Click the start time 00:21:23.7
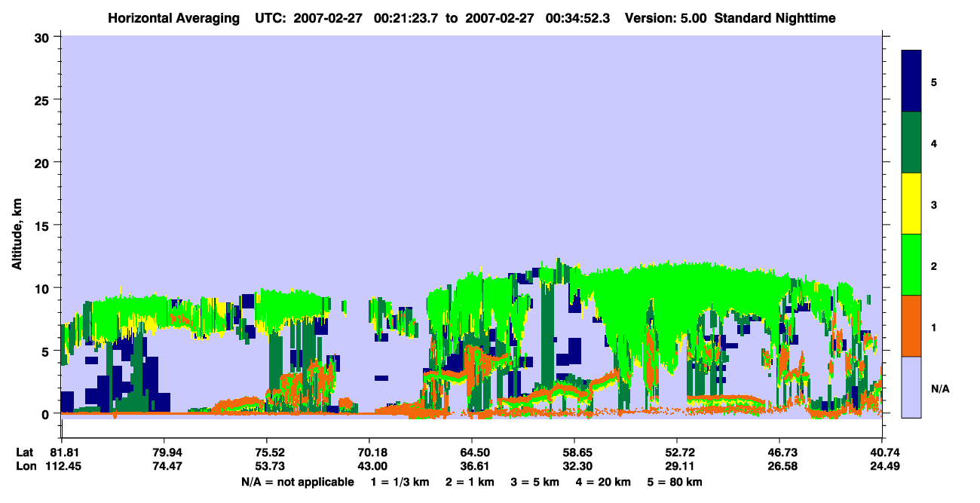The width and height of the screenshot is (980, 503). pos(406,17)
